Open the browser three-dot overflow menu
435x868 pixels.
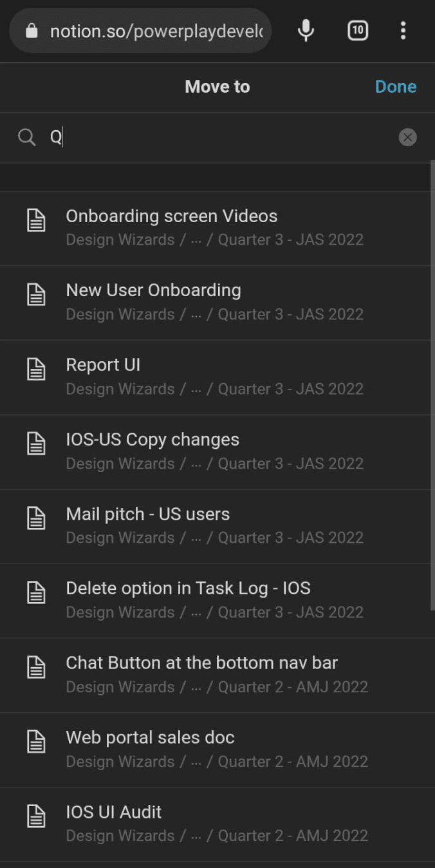[x=403, y=30]
